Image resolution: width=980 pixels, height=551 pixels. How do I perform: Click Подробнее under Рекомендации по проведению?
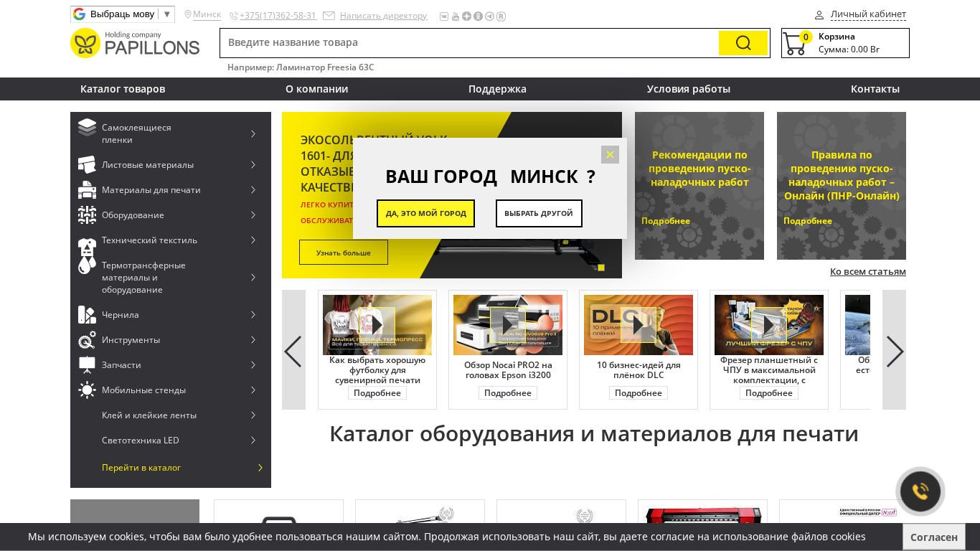click(x=666, y=221)
